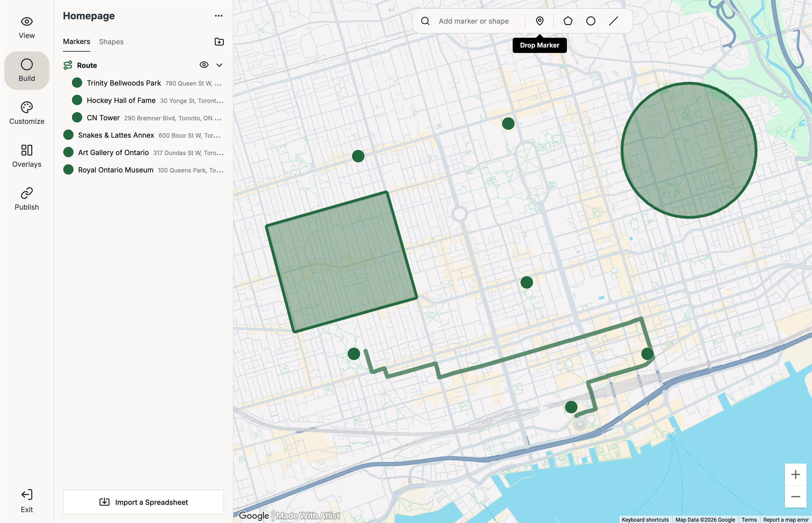Select Royal Ontario Museum marker row
The height and width of the screenshot is (523, 812).
click(144, 169)
